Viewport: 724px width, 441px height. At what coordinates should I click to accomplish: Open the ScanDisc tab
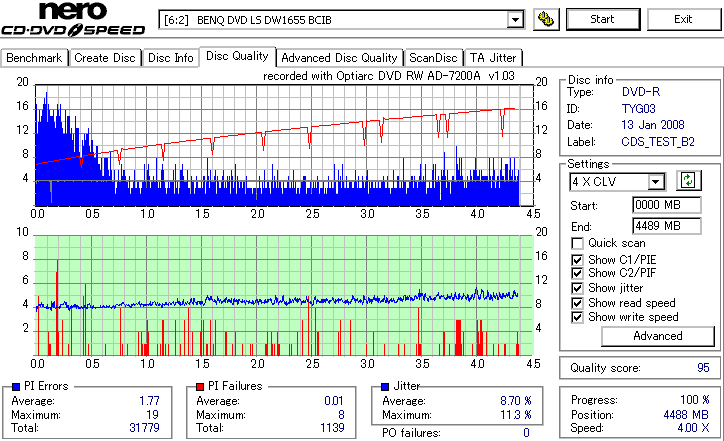pyautogui.click(x=433, y=58)
